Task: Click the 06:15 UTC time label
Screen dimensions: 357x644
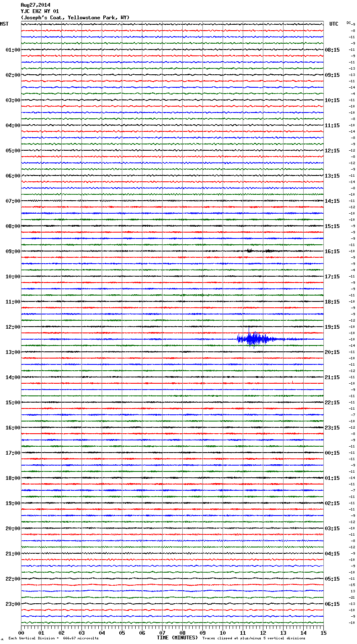Action: 332,604
